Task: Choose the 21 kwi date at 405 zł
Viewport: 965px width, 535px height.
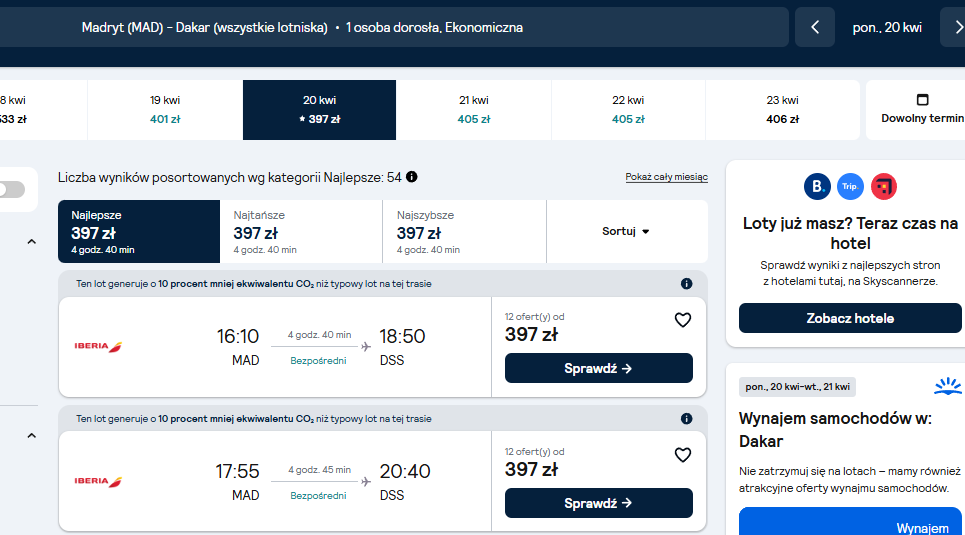Action: click(x=474, y=110)
